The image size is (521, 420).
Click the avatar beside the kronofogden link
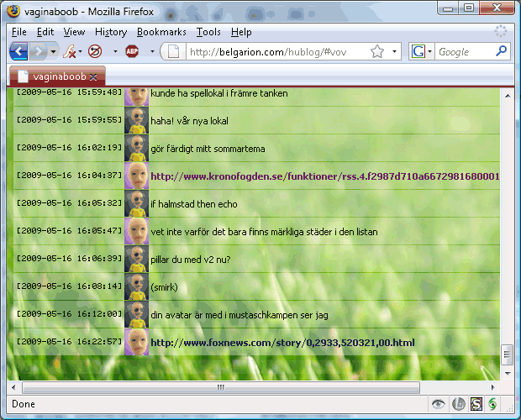[x=137, y=176]
